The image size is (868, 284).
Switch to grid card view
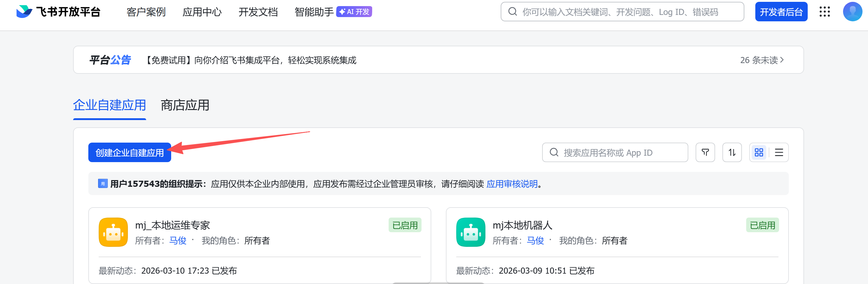[x=759, y=152]
